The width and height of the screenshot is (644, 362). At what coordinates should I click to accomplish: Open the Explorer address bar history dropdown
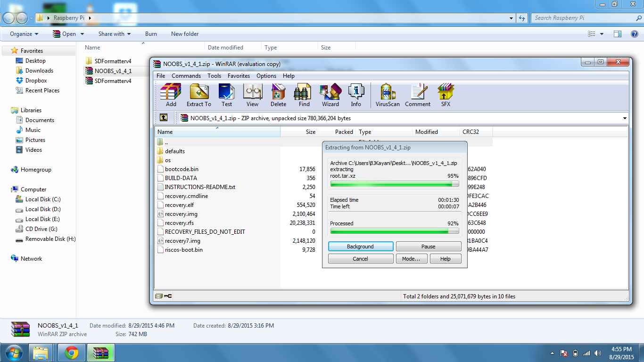click(512, 18)
